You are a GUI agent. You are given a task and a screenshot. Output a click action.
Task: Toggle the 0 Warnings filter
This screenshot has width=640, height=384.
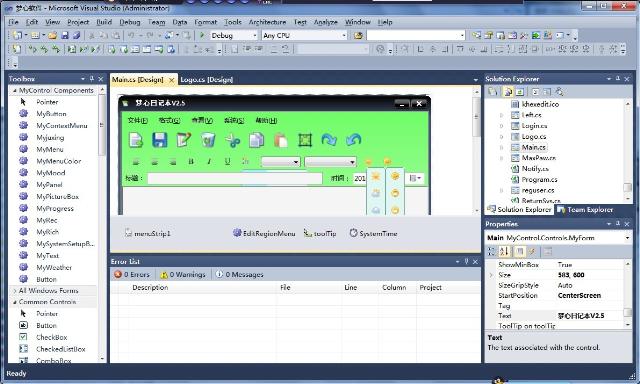click(183, 275)
